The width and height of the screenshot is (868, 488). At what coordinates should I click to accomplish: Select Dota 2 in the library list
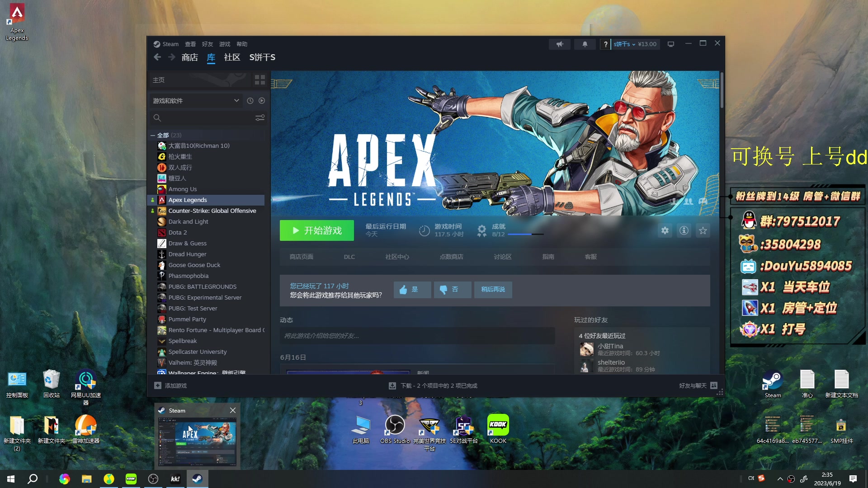click(x=178, y=233)
